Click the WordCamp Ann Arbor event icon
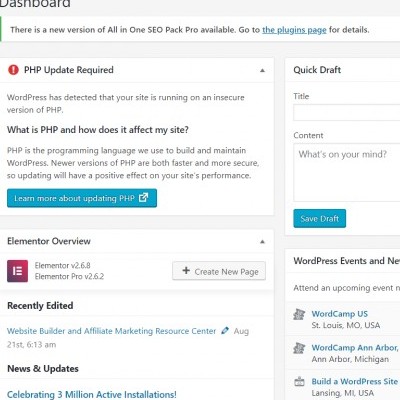 [299, 348]
